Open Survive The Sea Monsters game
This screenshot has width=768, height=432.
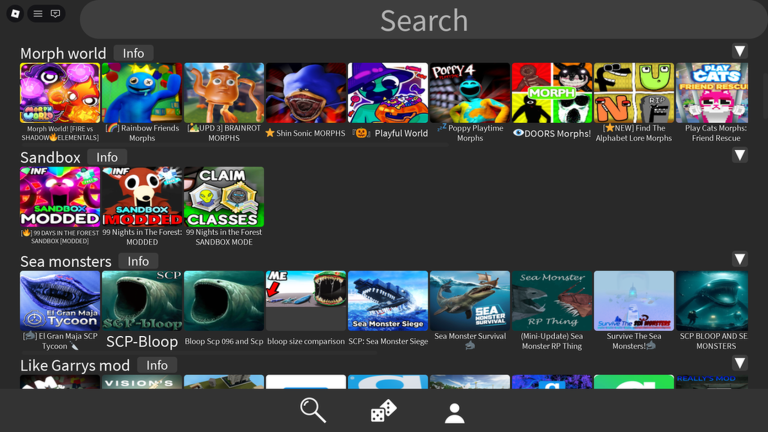(634, 301)
